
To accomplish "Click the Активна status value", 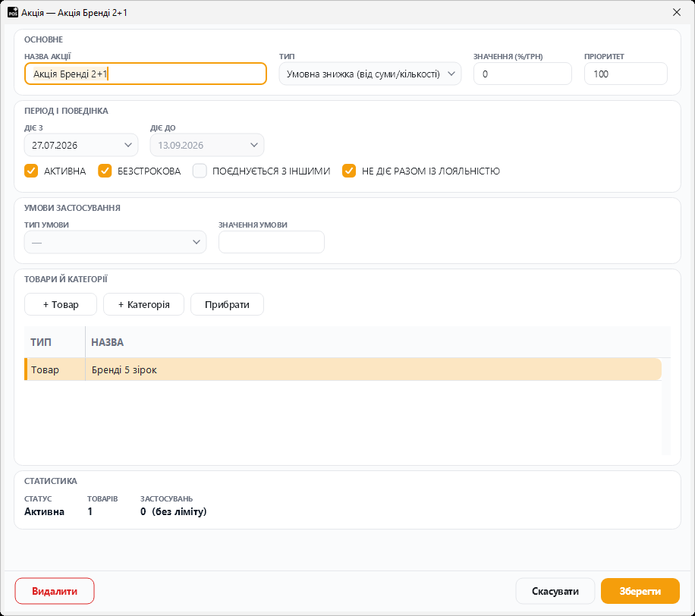I will [x=44, y=512].
